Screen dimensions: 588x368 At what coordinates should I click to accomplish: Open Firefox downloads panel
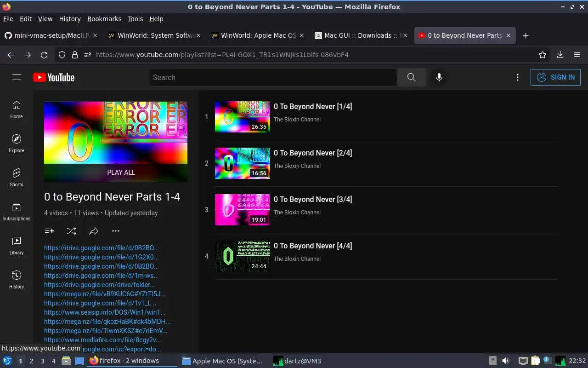[560, 55]
